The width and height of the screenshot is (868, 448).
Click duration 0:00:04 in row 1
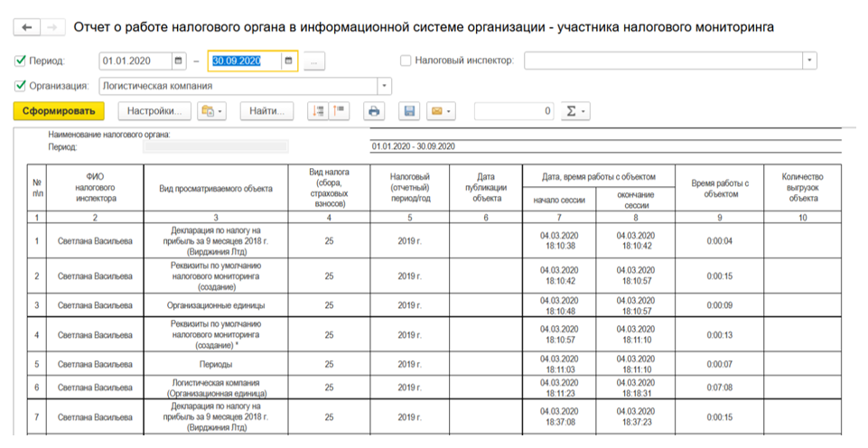pos(720,241)
